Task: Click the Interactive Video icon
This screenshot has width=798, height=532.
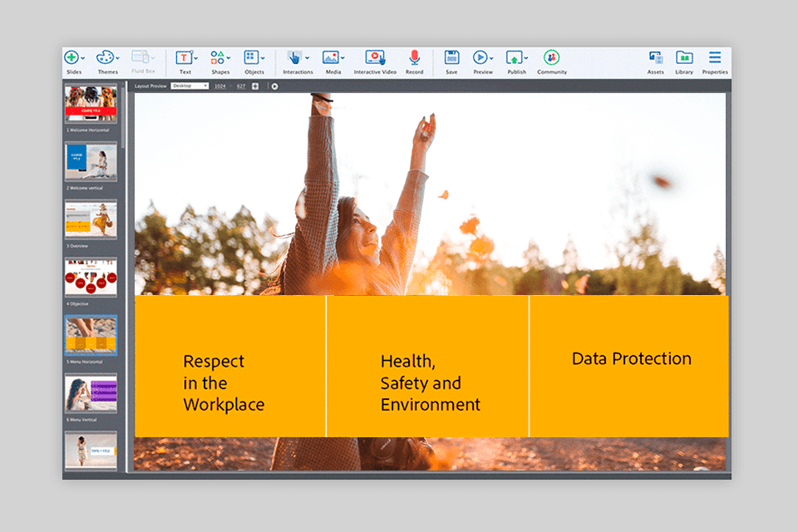Action: tap(375, 57)
